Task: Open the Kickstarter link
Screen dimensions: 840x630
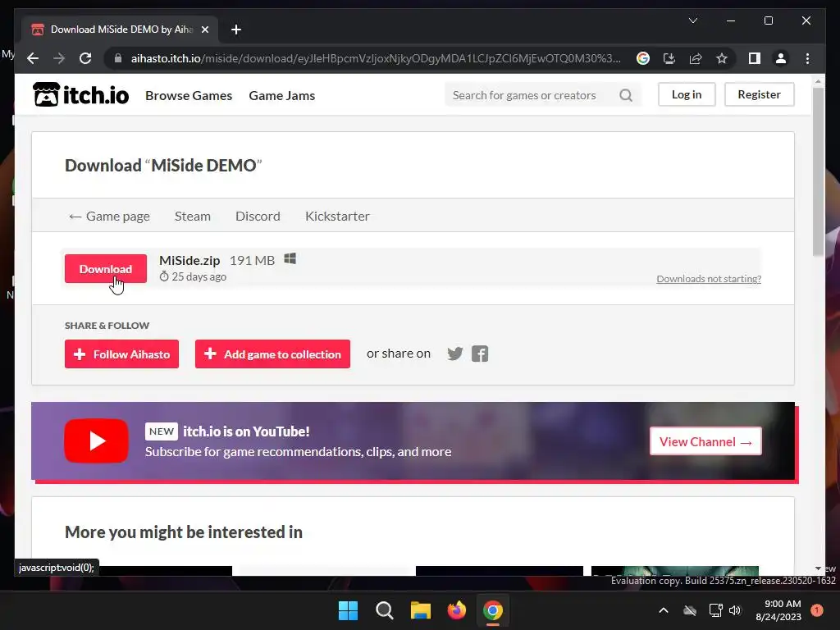Action: click(337, 216)
